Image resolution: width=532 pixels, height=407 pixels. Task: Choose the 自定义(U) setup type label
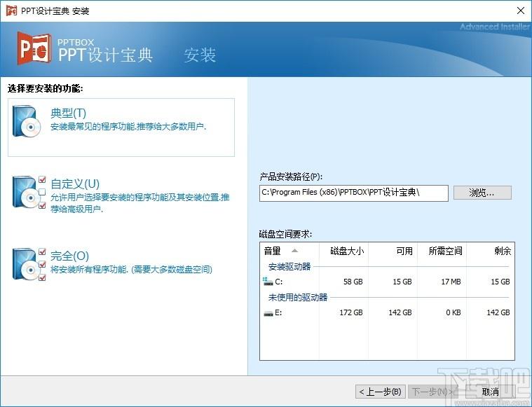point(75,184)
